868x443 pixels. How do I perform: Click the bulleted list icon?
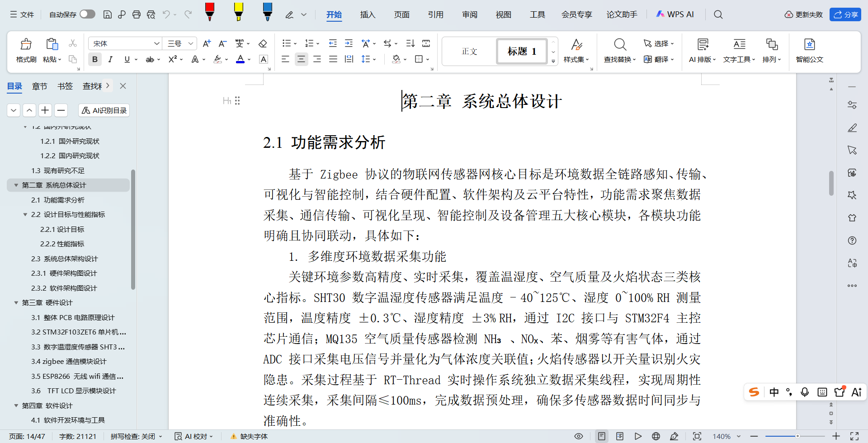286,43
